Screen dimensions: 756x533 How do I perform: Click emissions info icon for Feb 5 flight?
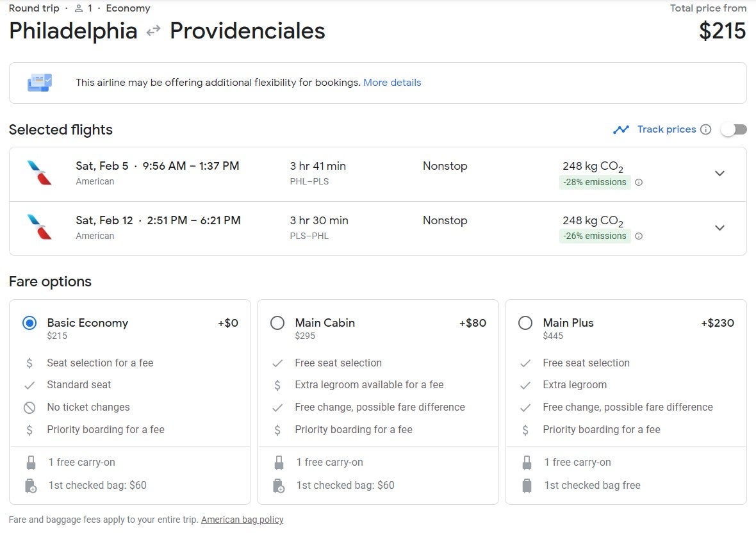click(638, 183)
